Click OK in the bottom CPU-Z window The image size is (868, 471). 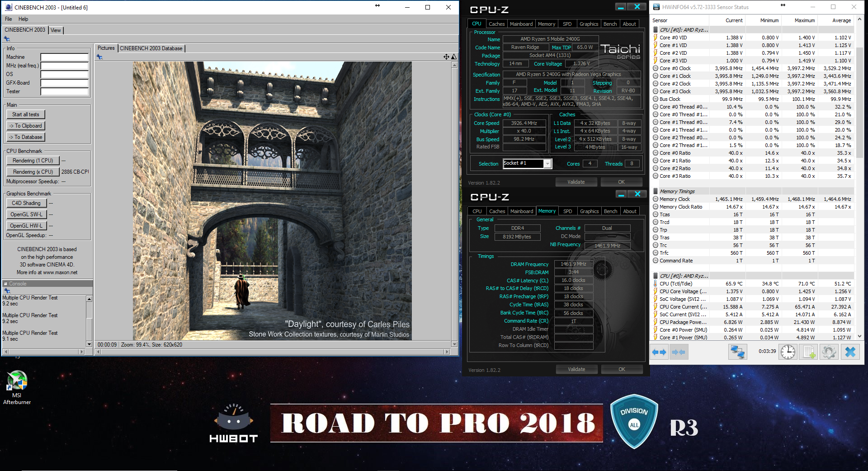coord(622,369)
